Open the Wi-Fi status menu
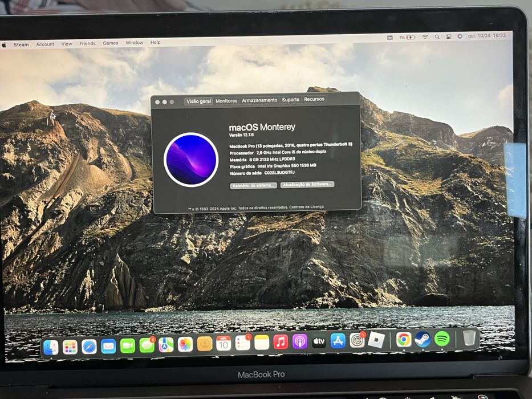Image resolution: width=532 pixels, height=399 pixels. [x=425, y=37]
